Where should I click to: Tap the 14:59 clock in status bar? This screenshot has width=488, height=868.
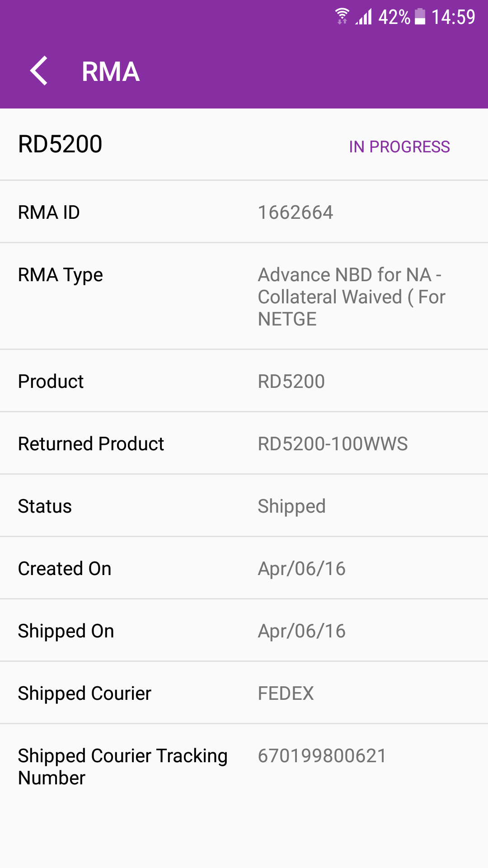pos(453,17)
